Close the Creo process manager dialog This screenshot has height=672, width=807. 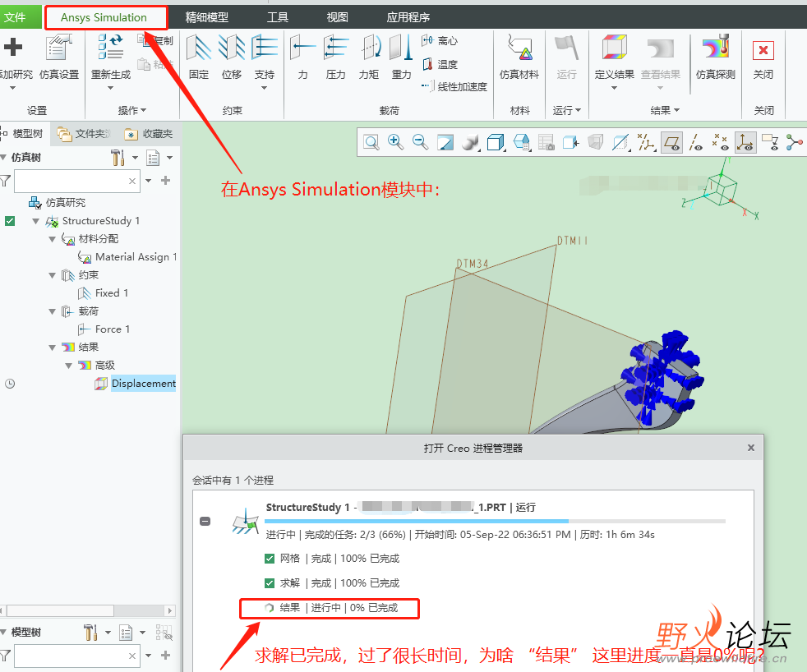[x=751, y=449]
